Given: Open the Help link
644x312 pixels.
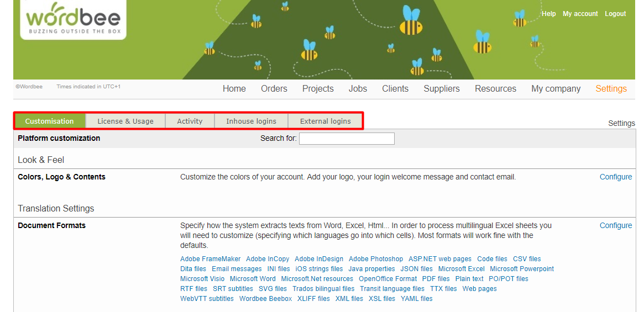Looking at the screenshot, I should (548, 14).
